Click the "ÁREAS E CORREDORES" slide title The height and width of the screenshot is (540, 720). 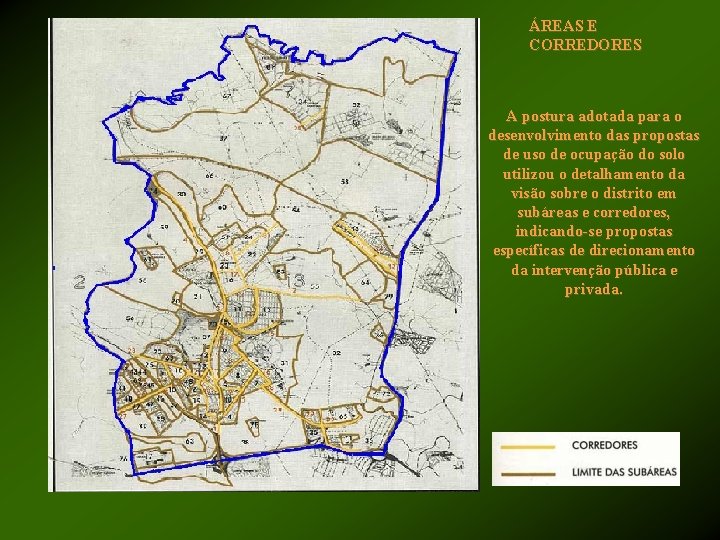click(x=585, y=35)
